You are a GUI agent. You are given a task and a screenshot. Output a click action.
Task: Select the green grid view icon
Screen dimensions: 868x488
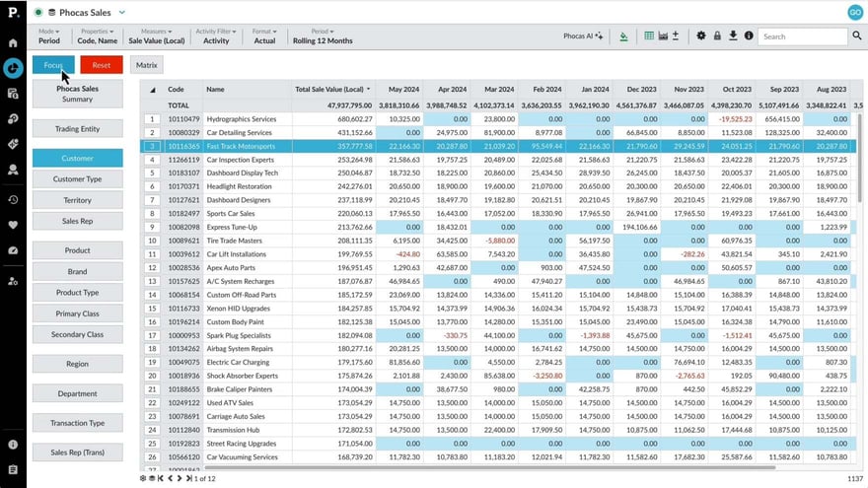649,35
